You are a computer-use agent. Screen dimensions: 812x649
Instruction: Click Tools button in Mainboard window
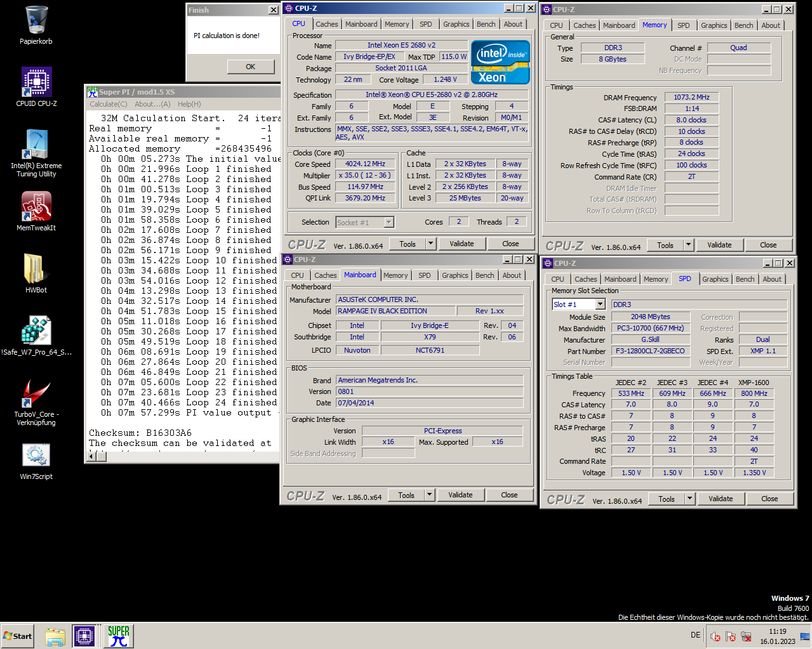tap(406, 495)
